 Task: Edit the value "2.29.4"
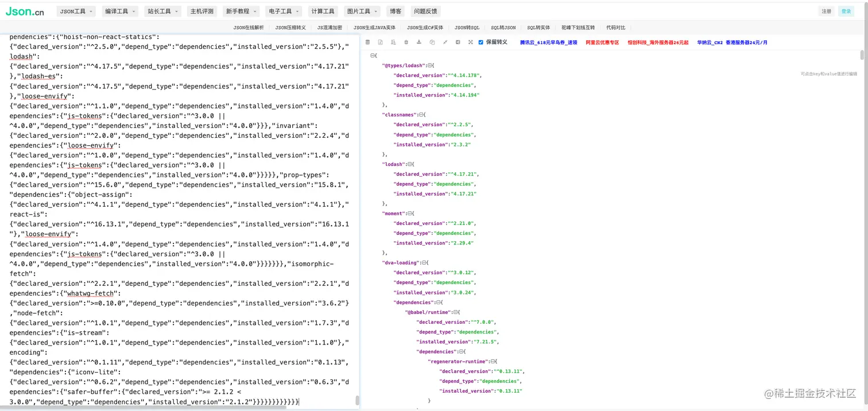pos(462,243)
